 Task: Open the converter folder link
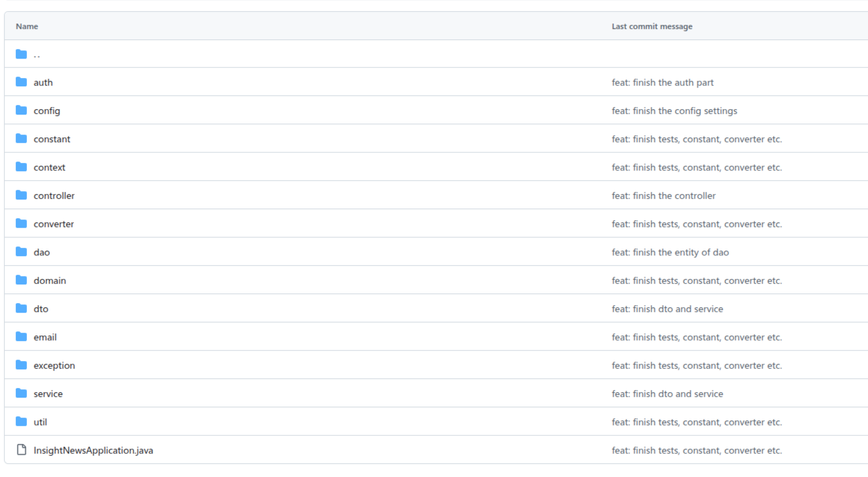[54, 224]
